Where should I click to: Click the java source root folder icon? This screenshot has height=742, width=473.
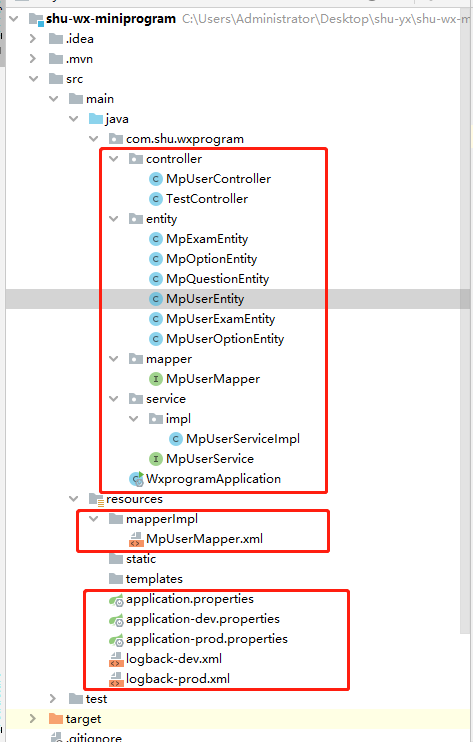96,119
